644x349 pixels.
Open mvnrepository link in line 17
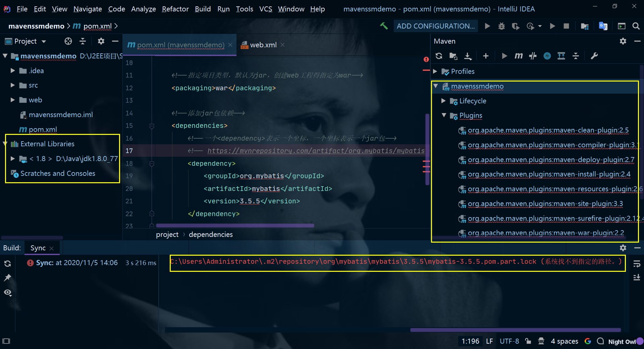pyautogui.click(x=316, y=151)
